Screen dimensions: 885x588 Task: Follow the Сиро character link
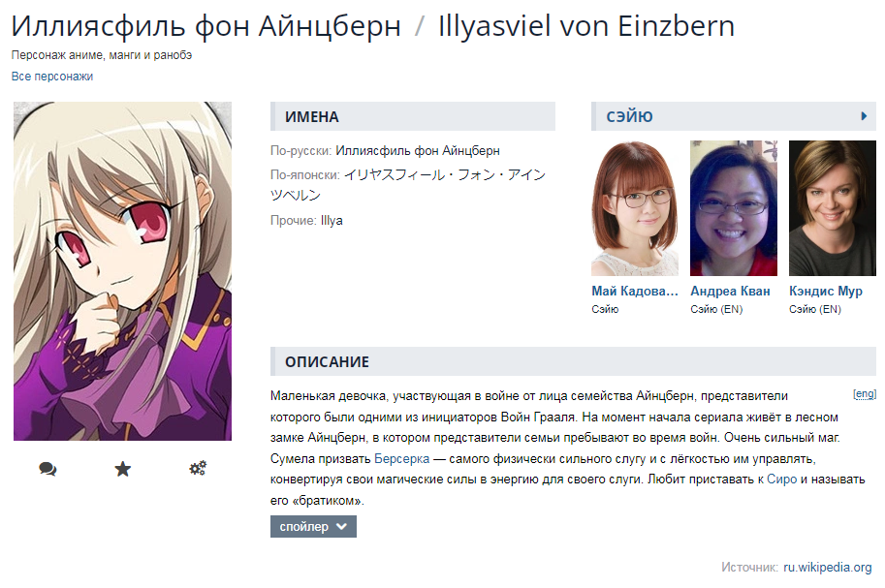click(781, 480)
